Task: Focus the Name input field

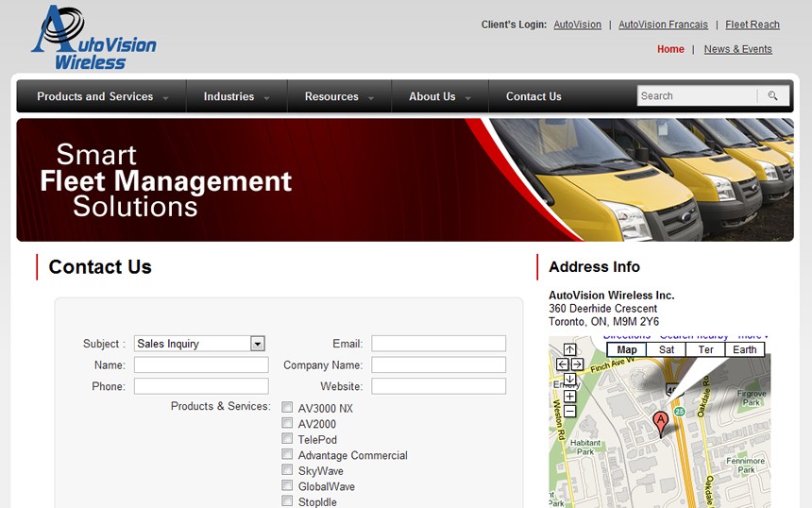Action: tap(201, 364)
